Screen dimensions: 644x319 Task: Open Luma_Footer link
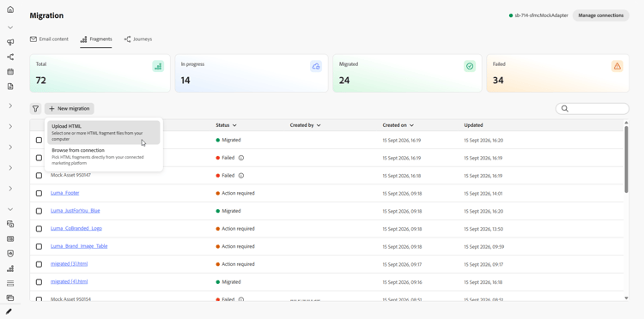click(x=65, y=193)
